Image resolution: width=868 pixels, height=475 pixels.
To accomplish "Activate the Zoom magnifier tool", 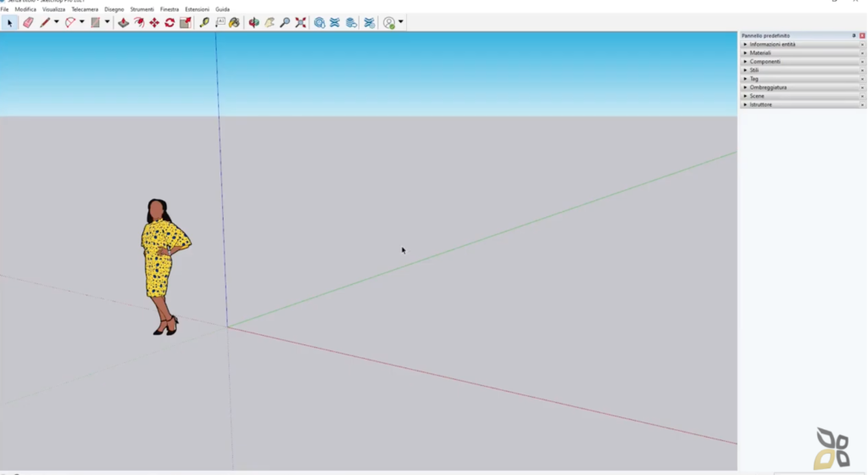I will (x=285, y=23).
